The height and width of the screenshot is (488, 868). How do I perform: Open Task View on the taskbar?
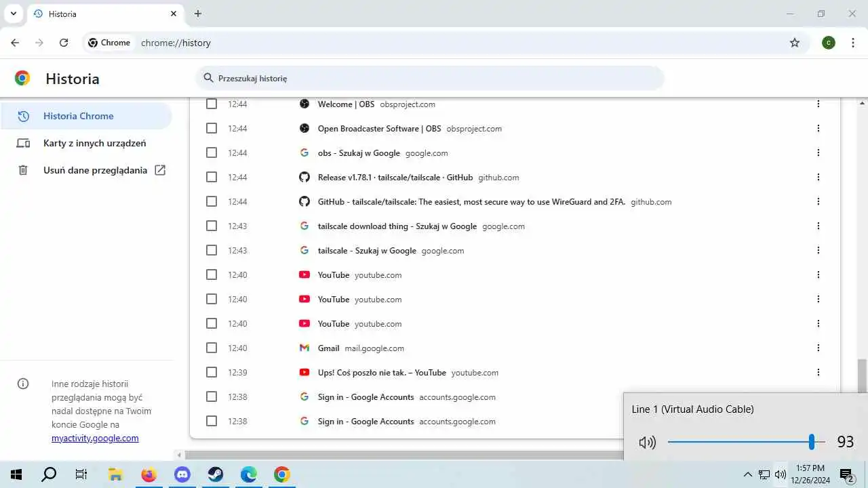click(81, 474)
